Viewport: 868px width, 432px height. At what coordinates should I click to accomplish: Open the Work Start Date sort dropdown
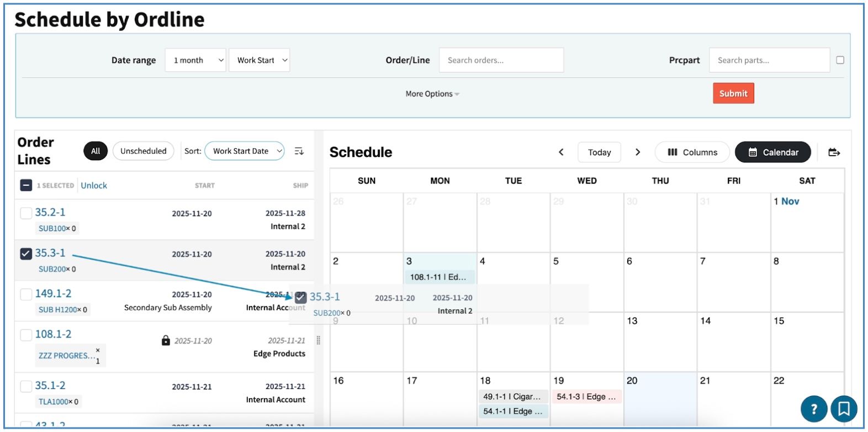point(245,151)
